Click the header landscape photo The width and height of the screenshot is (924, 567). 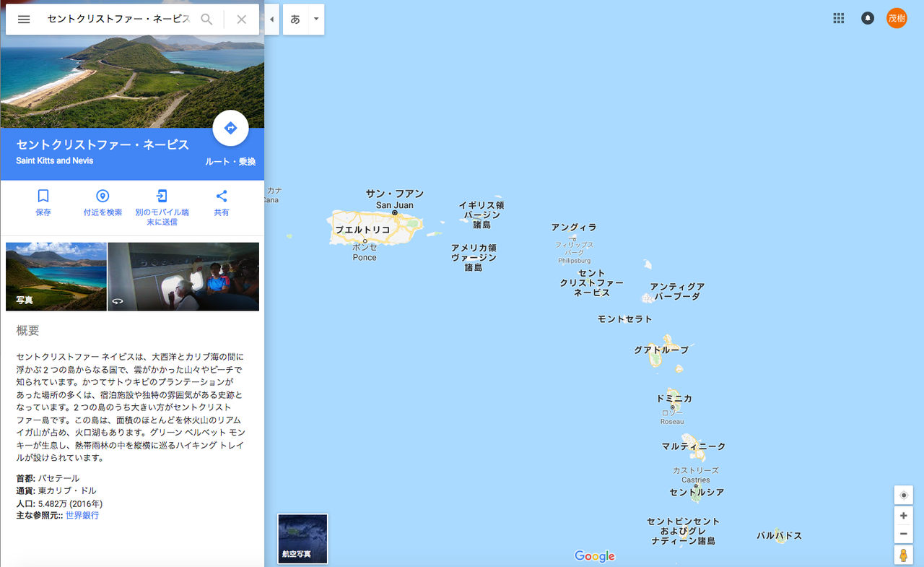coord(132,81)
